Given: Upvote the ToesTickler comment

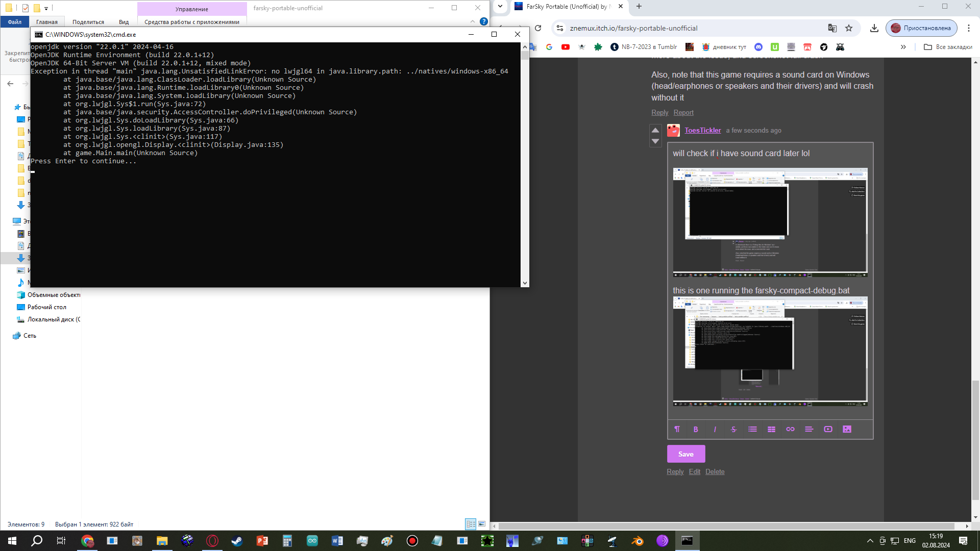Looking at the screenshot, I should [x=655, y=130].
